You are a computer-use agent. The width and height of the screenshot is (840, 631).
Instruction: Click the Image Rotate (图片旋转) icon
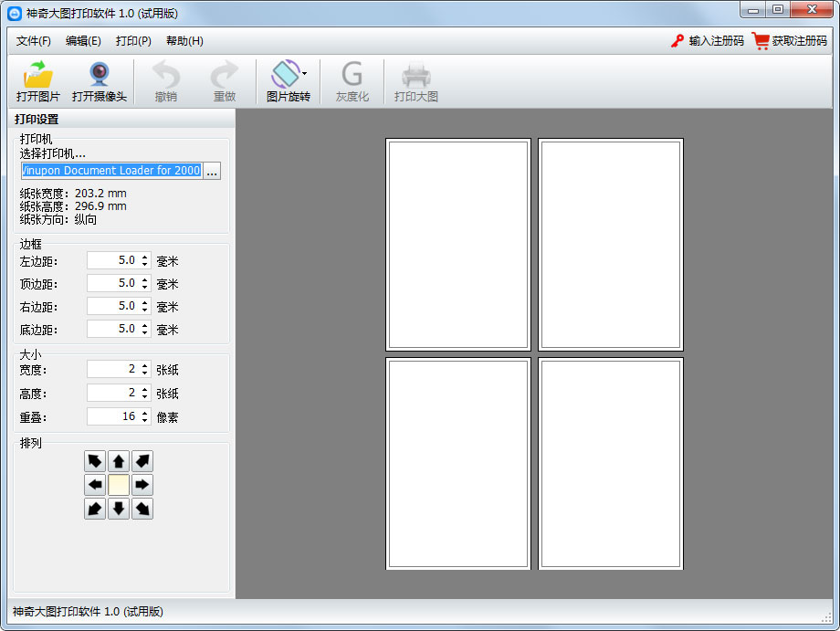coord(286,75)
